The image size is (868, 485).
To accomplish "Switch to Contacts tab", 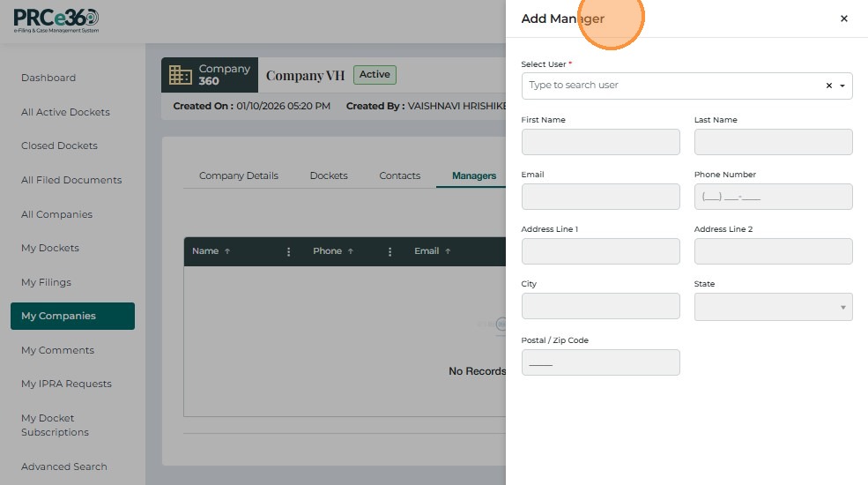I will tap(400, 175).
